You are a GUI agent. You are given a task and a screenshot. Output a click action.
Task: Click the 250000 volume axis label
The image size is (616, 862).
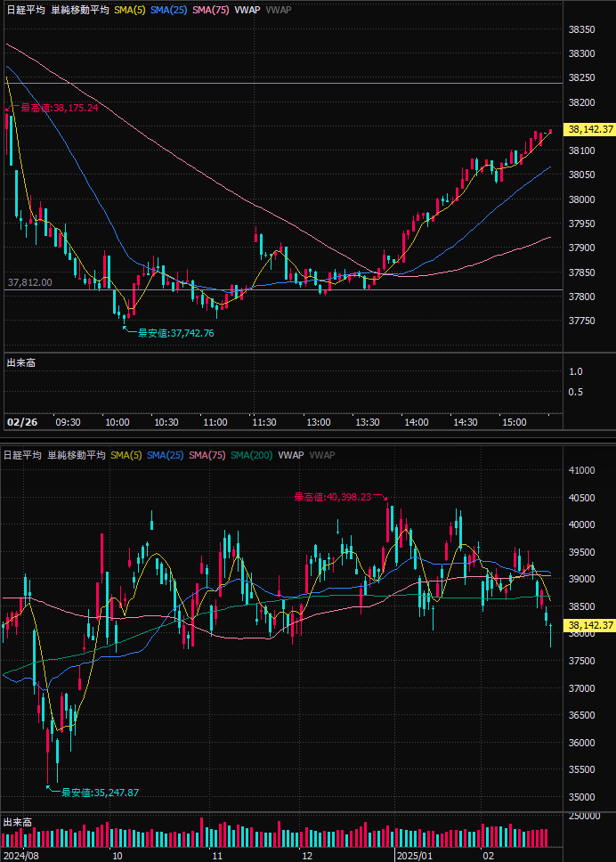(584, 817)
